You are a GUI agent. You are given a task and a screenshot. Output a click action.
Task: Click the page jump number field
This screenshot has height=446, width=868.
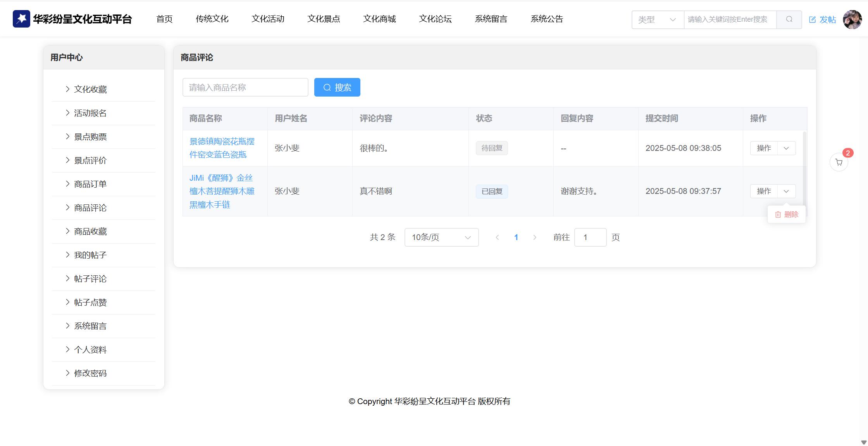tap(590, 237)
